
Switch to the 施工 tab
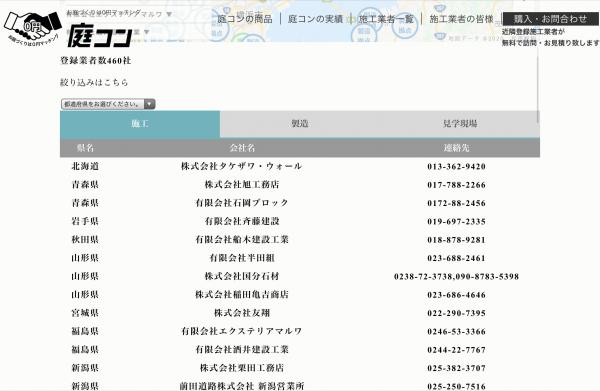tap(140, 124)
